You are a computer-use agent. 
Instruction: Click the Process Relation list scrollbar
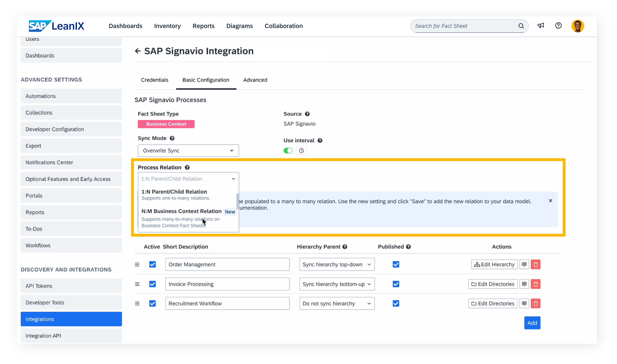pos(238,201)
